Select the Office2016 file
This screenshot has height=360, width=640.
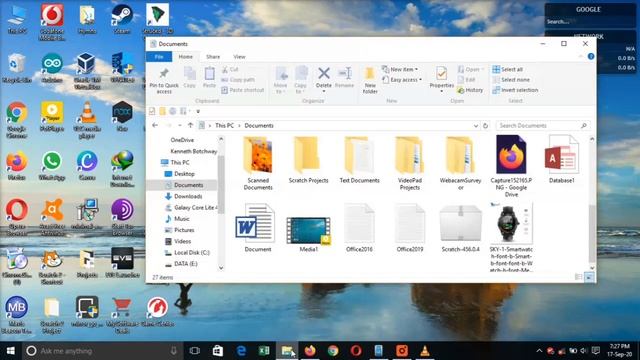coord(359,228)
